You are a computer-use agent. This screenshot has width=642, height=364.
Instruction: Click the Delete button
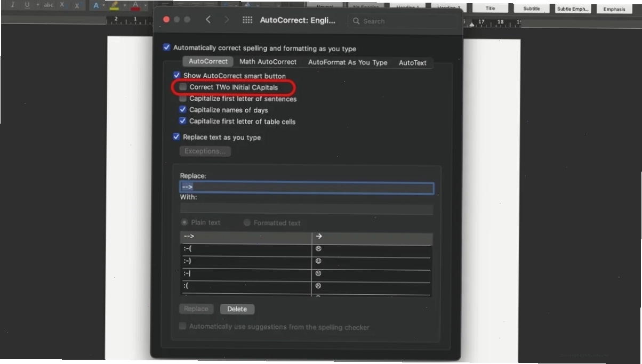(x=237, y=309)
